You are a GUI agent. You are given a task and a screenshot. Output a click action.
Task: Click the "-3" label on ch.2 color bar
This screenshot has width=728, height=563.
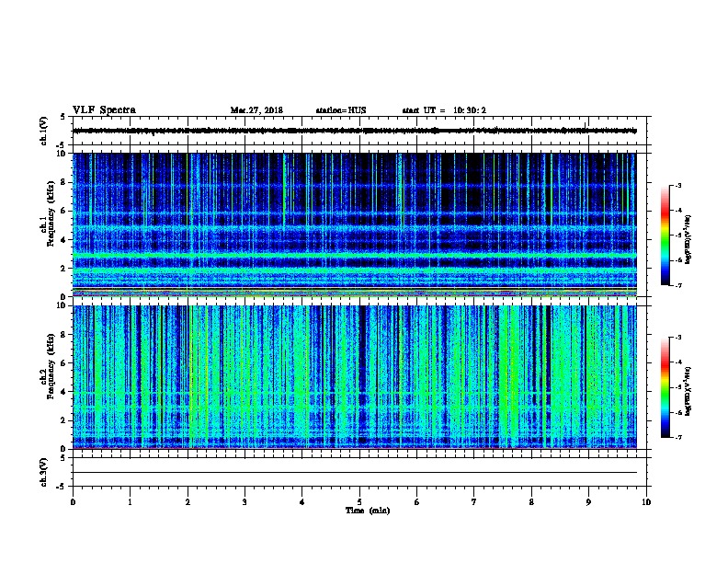678,338
